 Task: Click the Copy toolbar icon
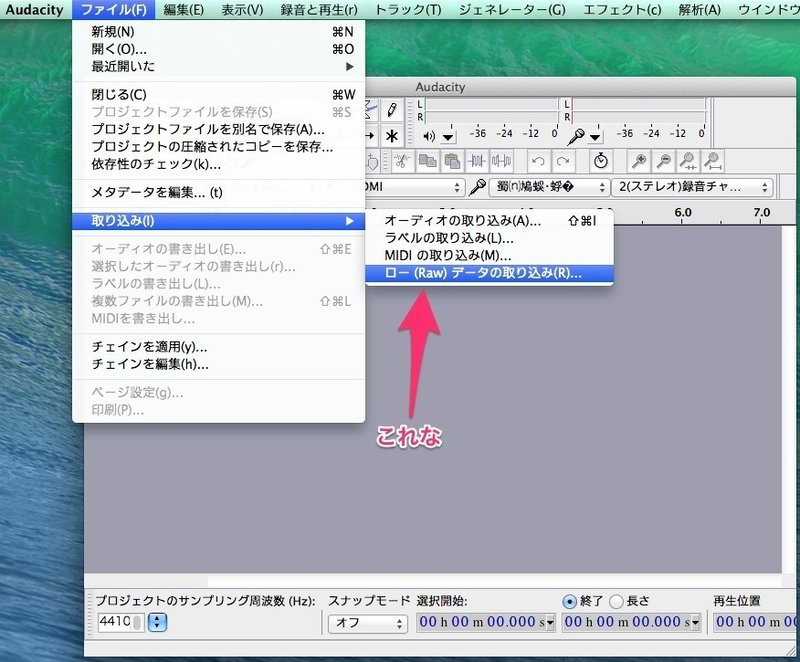coord(427,162)
